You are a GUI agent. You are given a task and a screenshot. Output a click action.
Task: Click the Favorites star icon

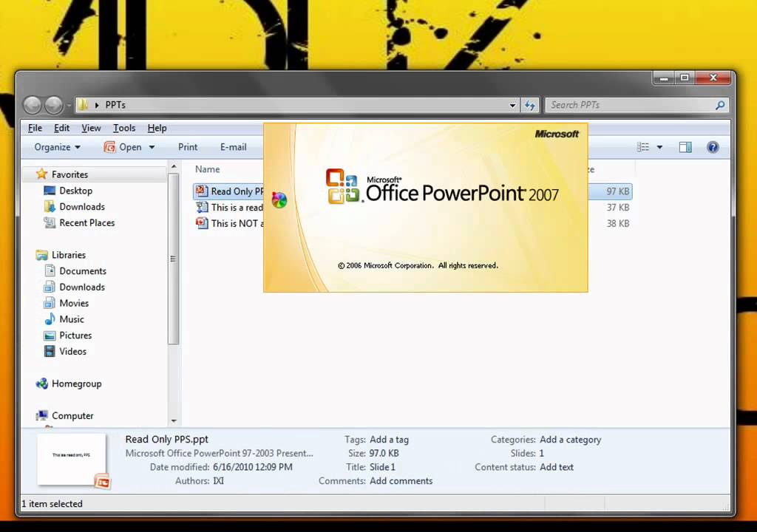click(x=42, y=174)
